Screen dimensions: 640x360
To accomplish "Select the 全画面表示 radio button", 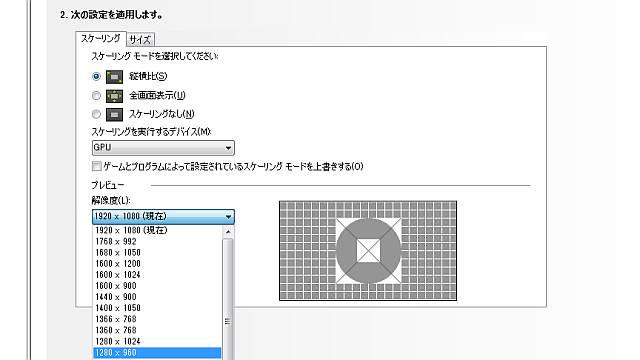I will coord(96,96).
